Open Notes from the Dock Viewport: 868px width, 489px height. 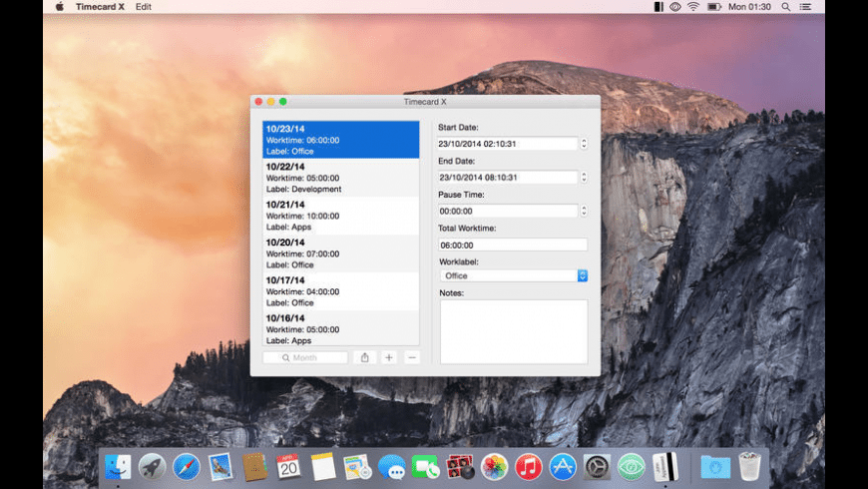pos(322,467)
